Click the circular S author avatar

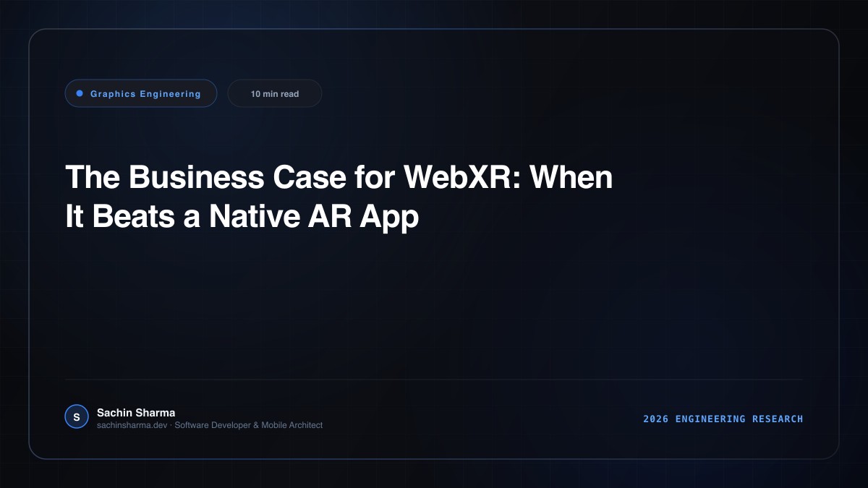tap(77, 417)
